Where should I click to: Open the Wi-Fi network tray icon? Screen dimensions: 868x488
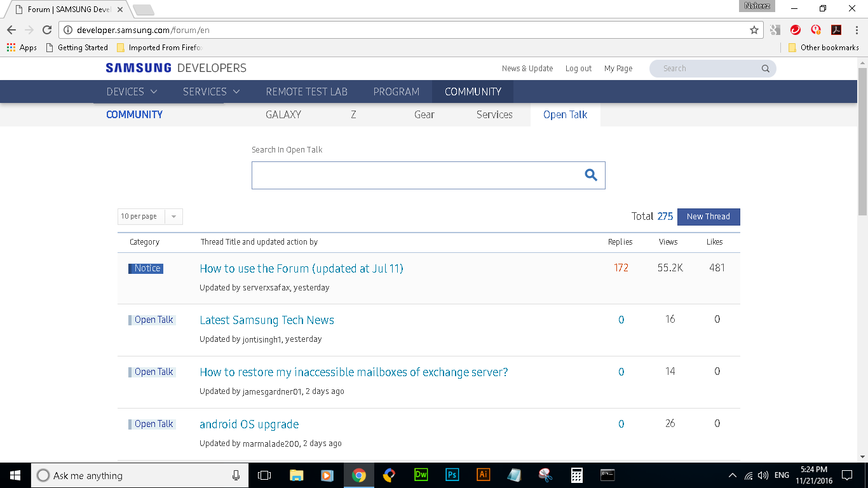coord(749,475)
